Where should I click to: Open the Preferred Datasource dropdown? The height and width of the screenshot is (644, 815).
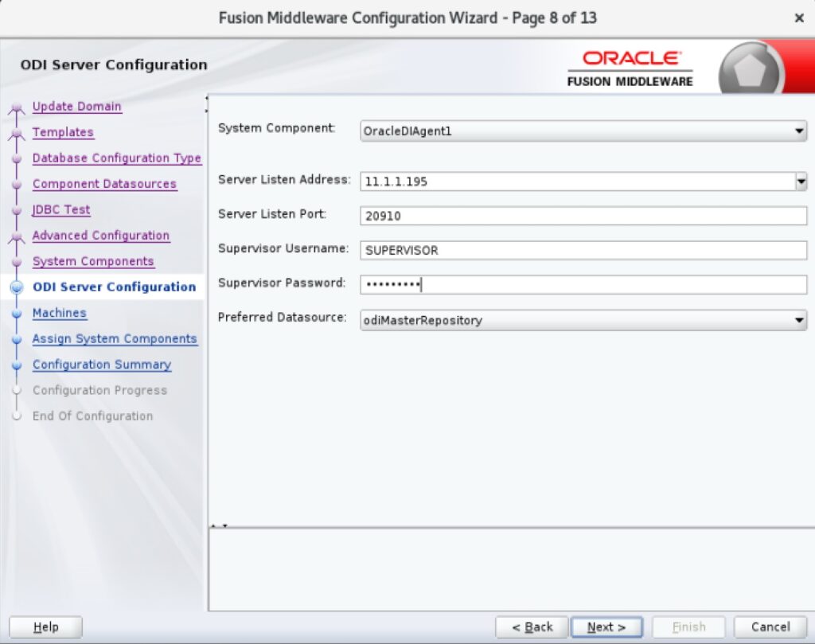click(x=583, y=320)
